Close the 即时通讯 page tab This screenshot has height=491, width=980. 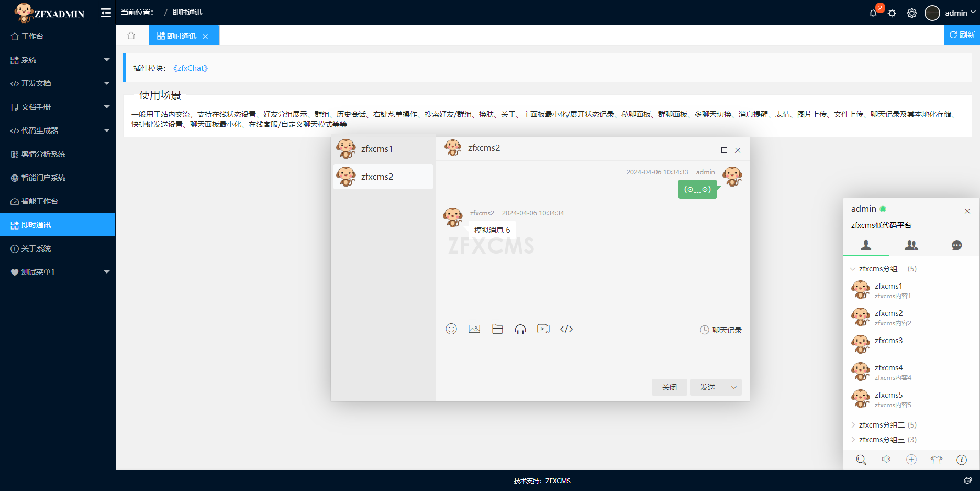click(205, 36)
